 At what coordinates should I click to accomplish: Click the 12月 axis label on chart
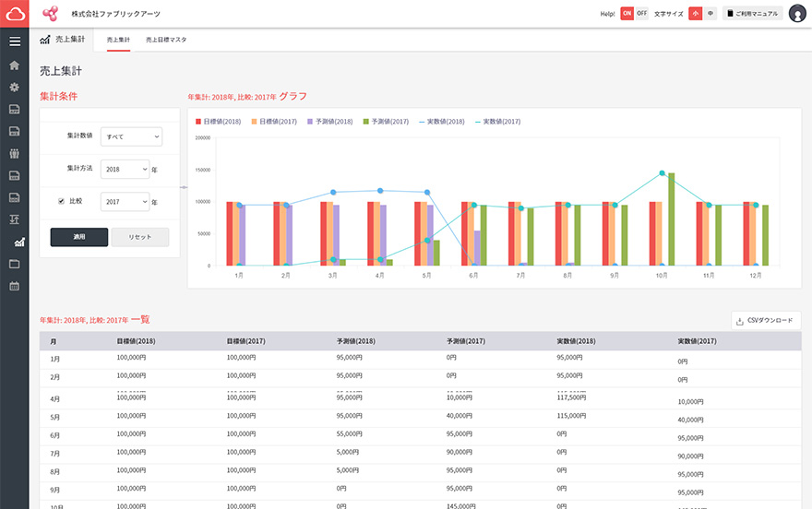point(756,276)
